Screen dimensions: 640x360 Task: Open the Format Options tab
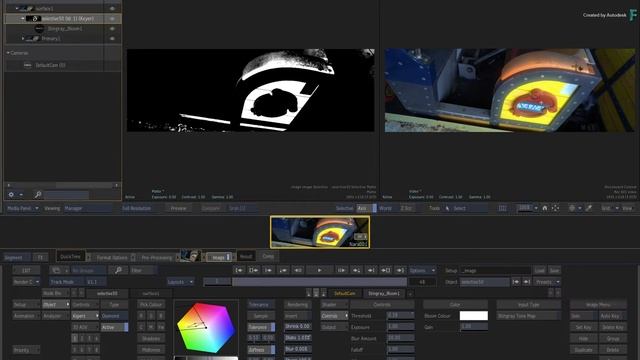click(x=112, y=257)
